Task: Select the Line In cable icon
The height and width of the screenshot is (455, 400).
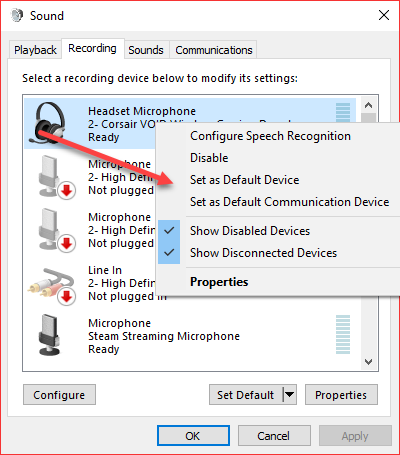Action: tap(51, 286)
